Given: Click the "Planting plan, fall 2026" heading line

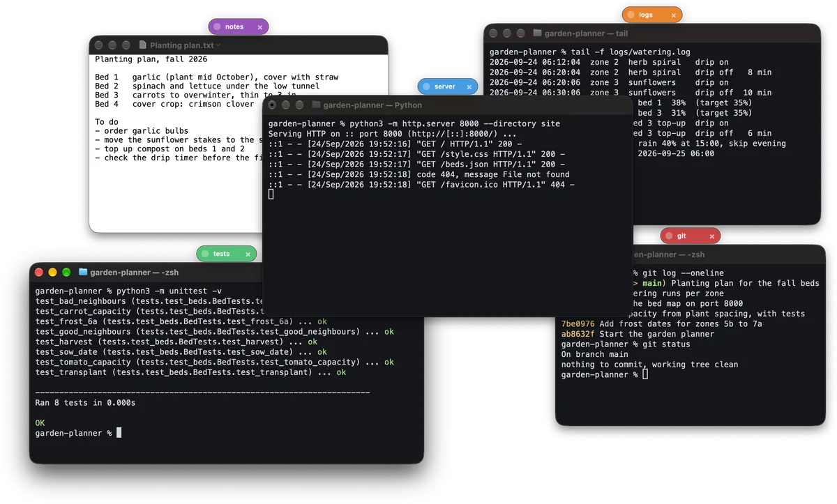Looking at the screenshot, I should coord(151,60).
